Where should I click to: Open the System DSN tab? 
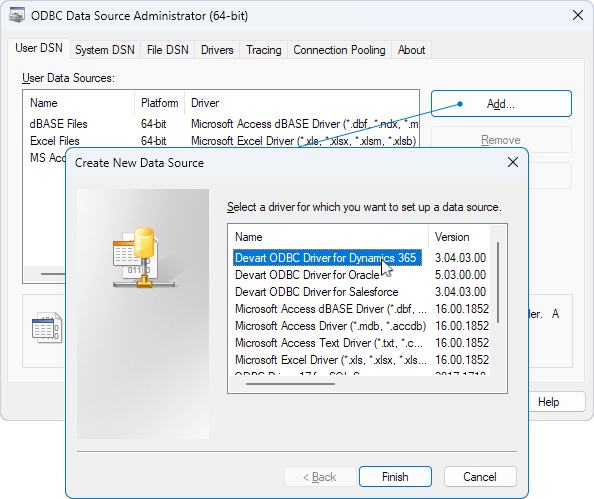click(x=105, y=50)
